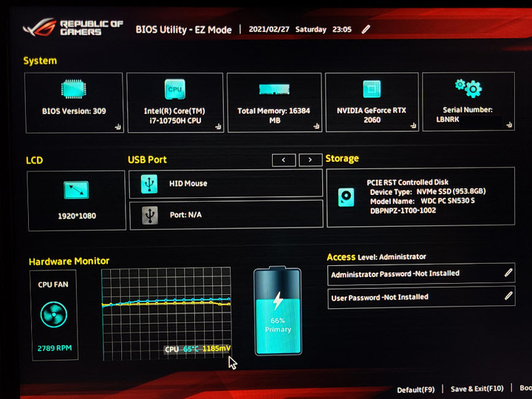Screen dimensions: 532x399
Task: Select the Port: N/A USB row
Action: tap(226, 215)
